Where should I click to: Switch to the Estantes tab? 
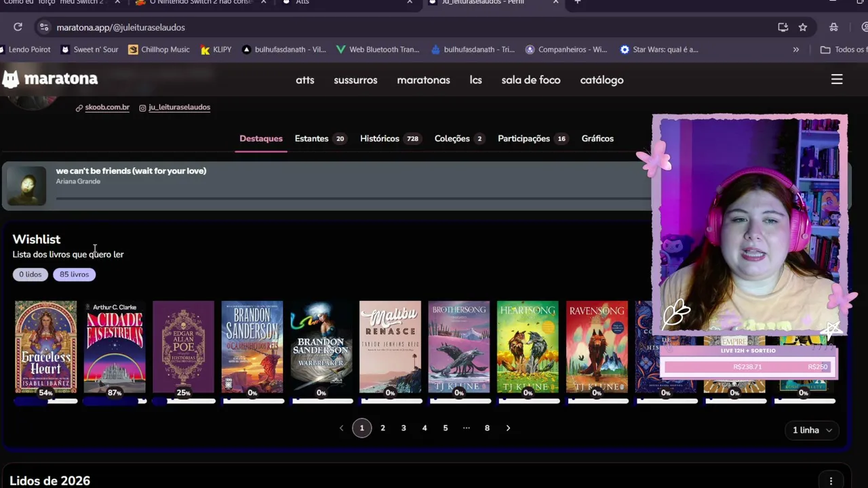click(x=320, y=138)
